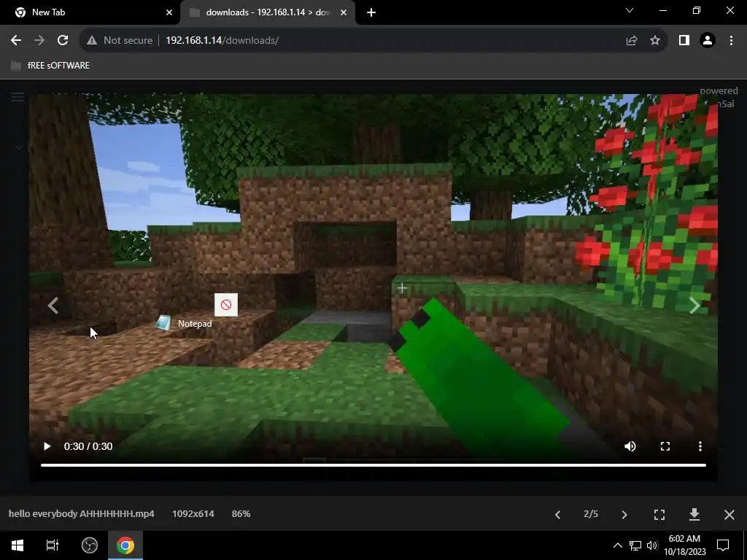The width and height of the screenshot is (747, 560).
Task: Open fREE sOFTWARE bookmarks folder
Action: tap(50, 66)
